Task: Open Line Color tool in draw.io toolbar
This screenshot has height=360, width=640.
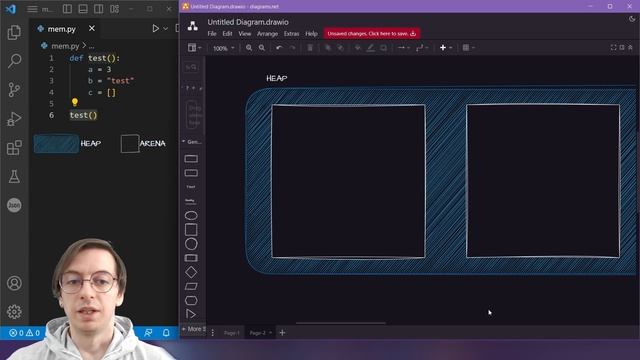Action: point(371,48)
